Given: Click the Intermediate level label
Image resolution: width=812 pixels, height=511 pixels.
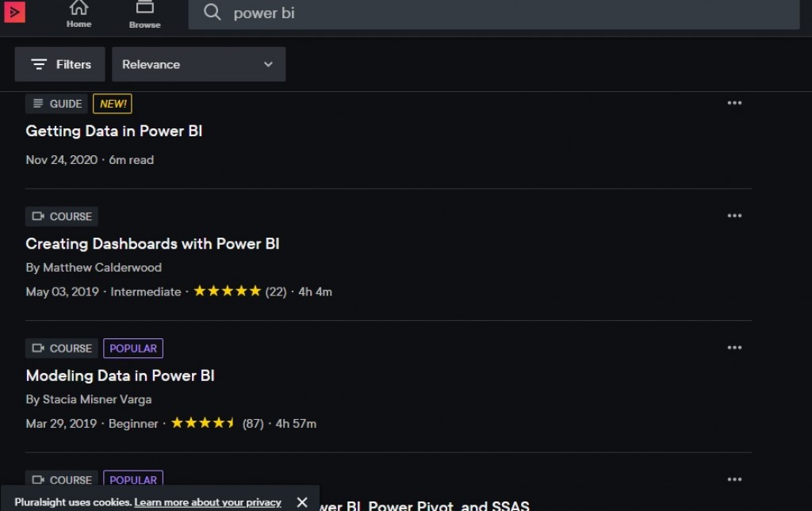Looking at the screenshot, I should [146, 292].
